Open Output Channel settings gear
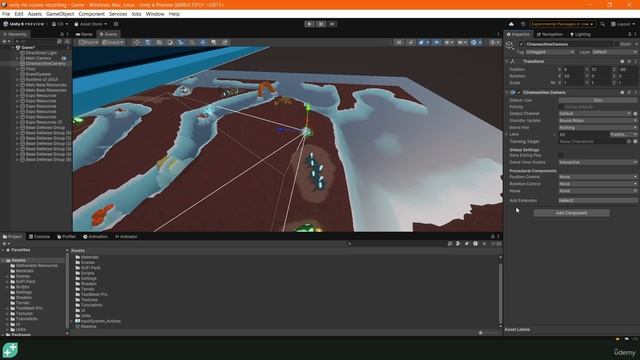 (636, 113)
